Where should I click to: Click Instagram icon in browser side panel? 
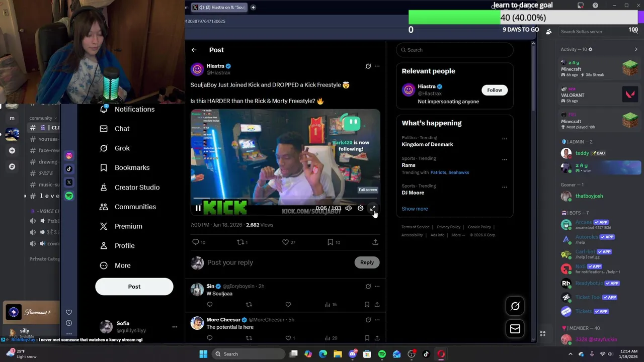tap(69, 156)
